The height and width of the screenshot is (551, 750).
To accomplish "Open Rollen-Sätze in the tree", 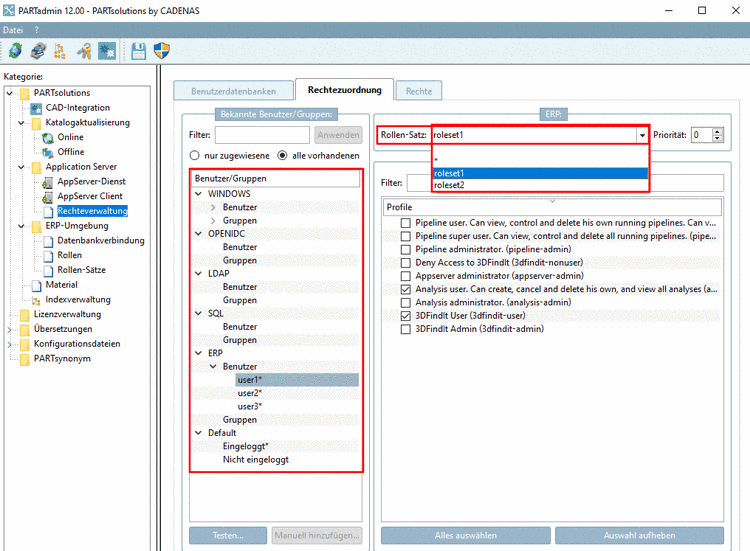I will [x=81, y=270].
